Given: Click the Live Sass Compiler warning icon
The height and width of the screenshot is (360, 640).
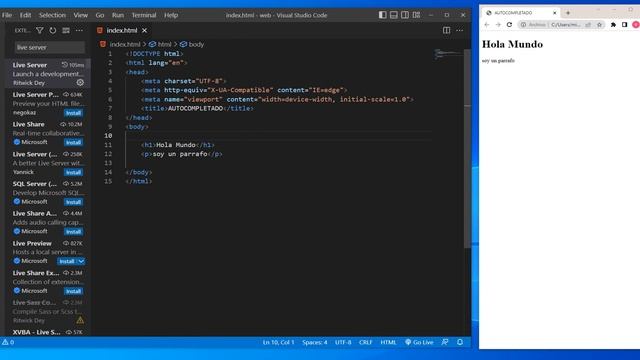Looking at the screenshot, I should click(80, 320).
